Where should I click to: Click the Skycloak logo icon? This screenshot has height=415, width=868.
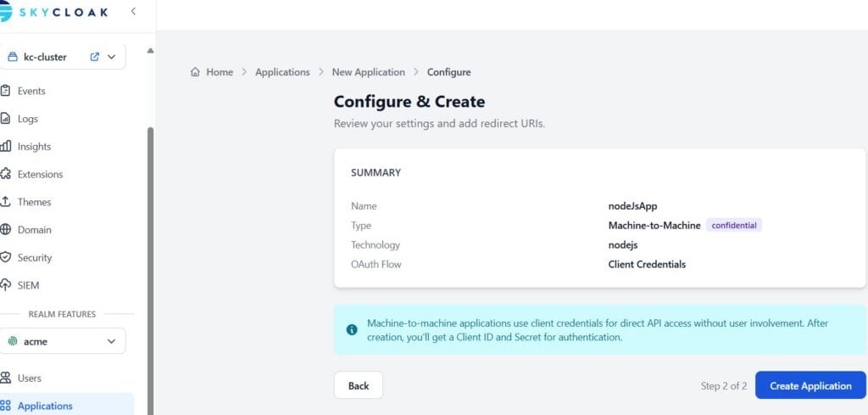click(4, 12)
